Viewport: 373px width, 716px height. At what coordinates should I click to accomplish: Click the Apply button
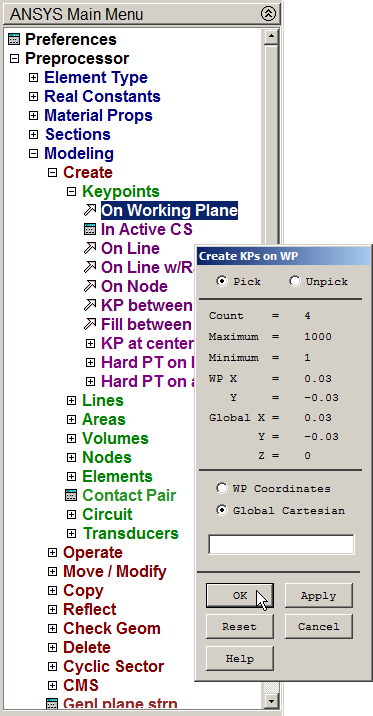[319, 595]
